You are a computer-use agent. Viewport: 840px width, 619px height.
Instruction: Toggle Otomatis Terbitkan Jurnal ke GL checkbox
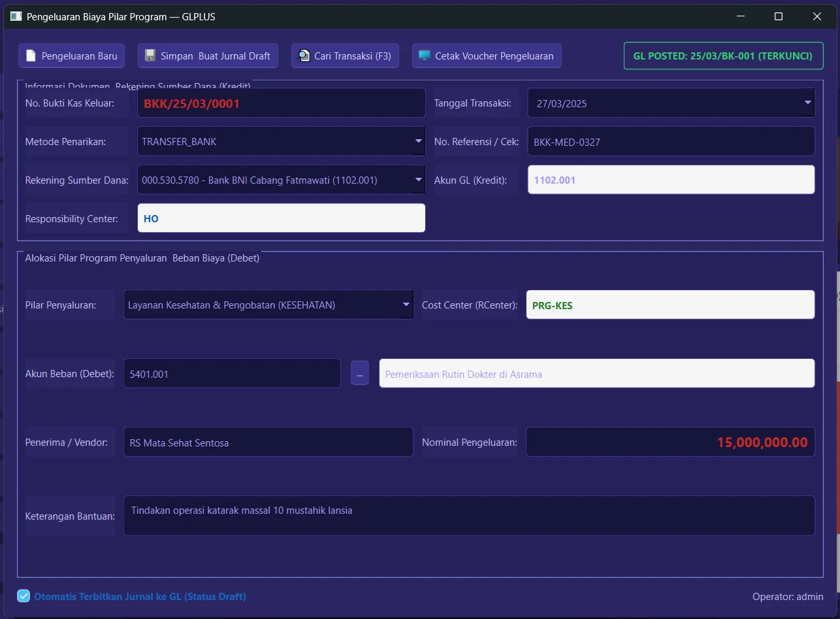(24, 596)
